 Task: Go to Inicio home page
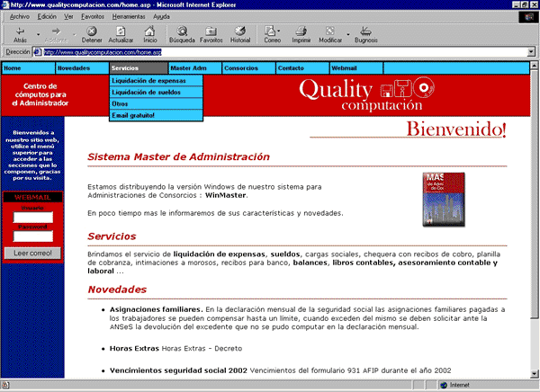pyautogui.click(x=149, y=35)
